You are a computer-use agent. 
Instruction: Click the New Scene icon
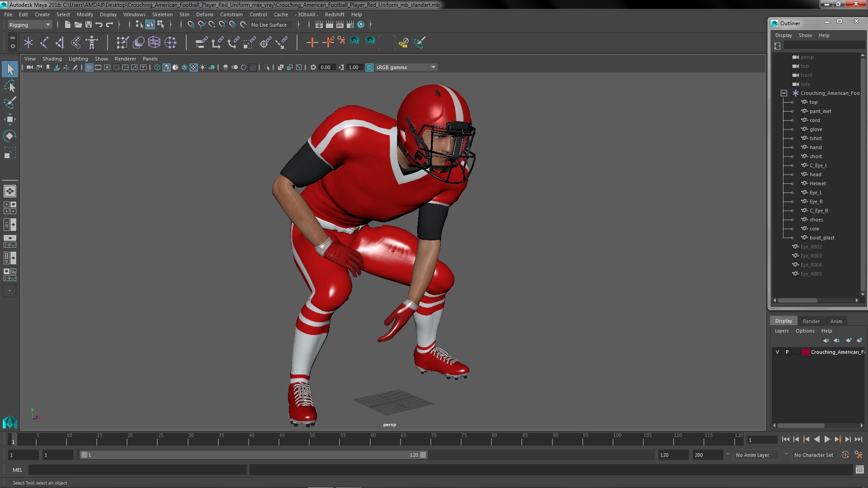68,24
